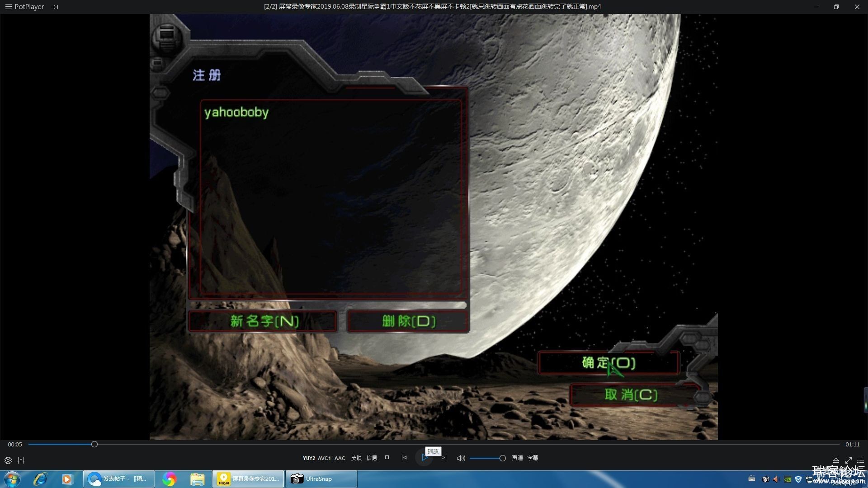Click the YUY2 video output indicator
This screenshot has width=868, height=488.
click(309, 458)
